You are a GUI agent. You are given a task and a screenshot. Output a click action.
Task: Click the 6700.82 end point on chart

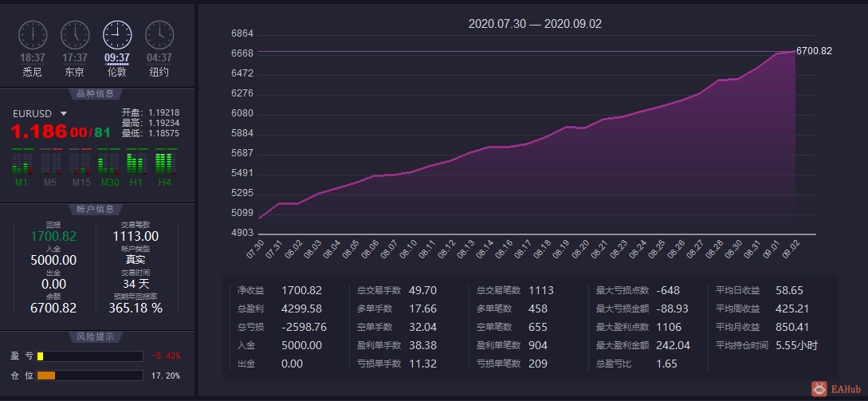pos(795,52)
